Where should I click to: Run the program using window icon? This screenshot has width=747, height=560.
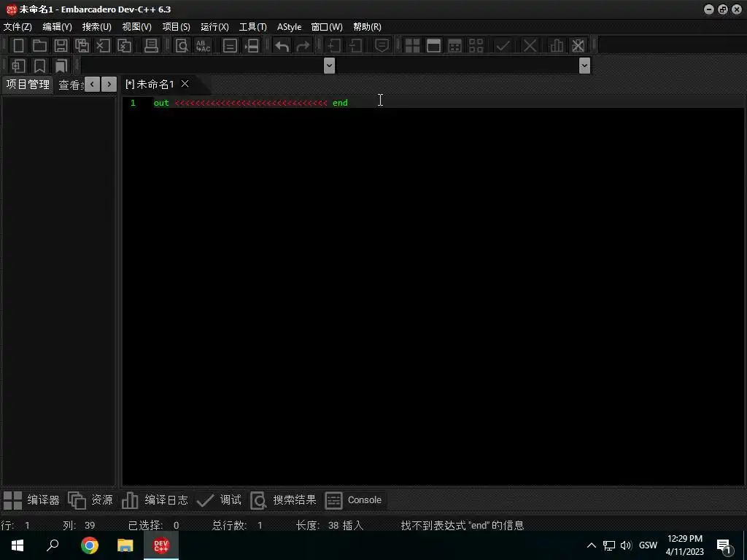(433, 46)
